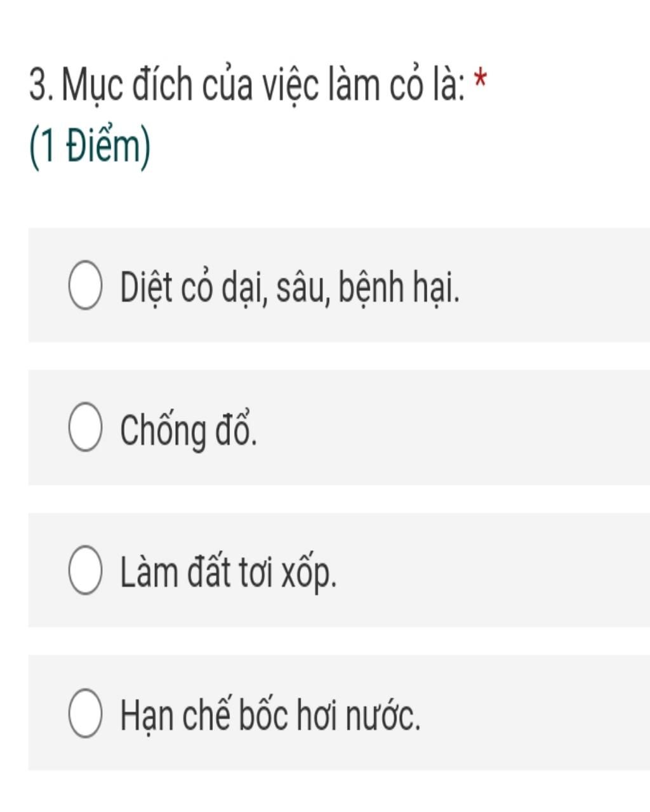Click the question title 'Mục đích của việc làm cỏ là:'
650x812 pixels.
coord(263,86)
